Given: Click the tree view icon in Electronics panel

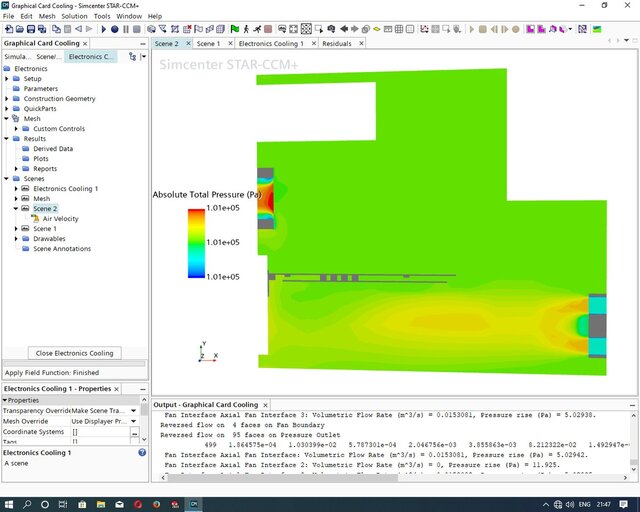Looking at the screenshot, I should pos(132,56).
